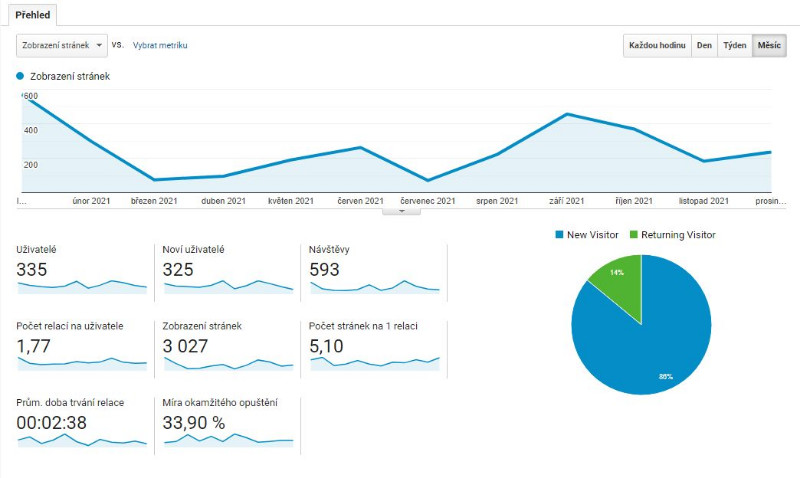This screenshot has width=800, height=478.
Task: Switch chart to Každou hodinu granularity
Action: [x=655, y=46]
